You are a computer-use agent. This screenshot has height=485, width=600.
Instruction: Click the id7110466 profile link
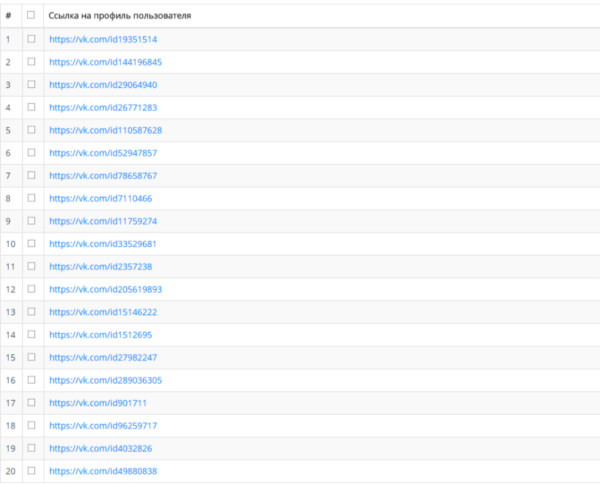[x=101, y=198]
